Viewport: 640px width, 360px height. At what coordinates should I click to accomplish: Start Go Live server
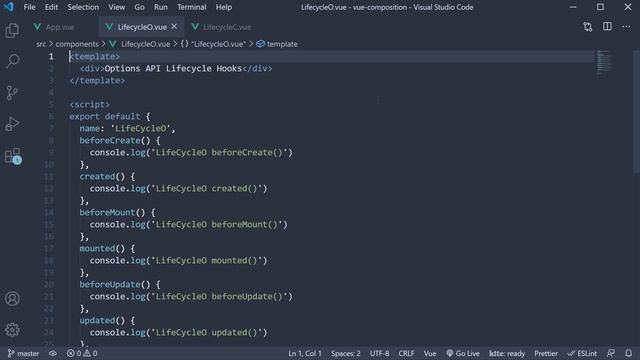[463, 353]
